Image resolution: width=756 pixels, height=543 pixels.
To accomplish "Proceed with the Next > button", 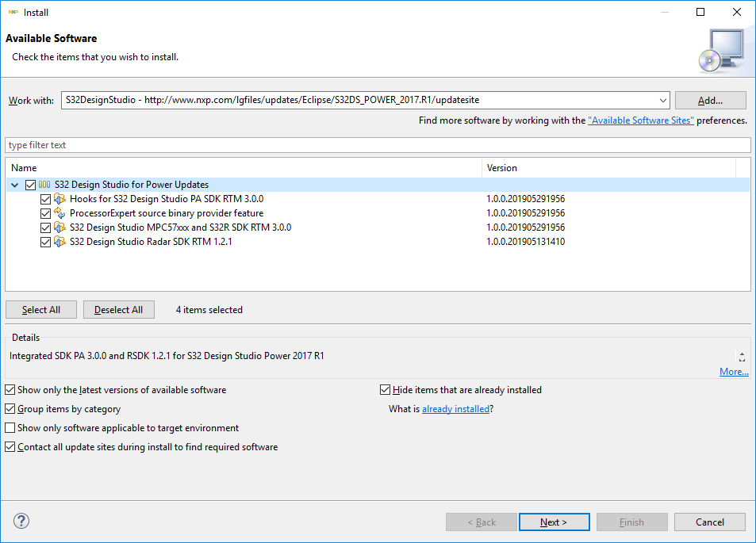I will pos(554,522).
